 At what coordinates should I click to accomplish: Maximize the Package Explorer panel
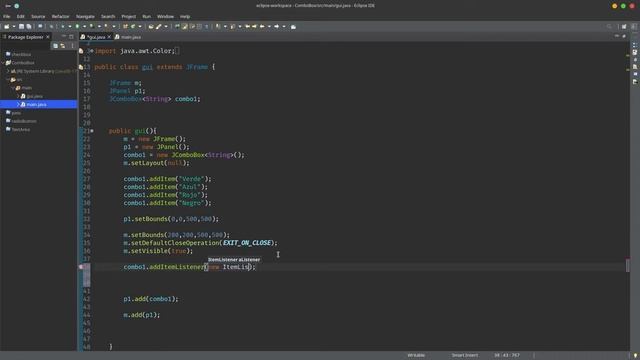pos(71,36)
